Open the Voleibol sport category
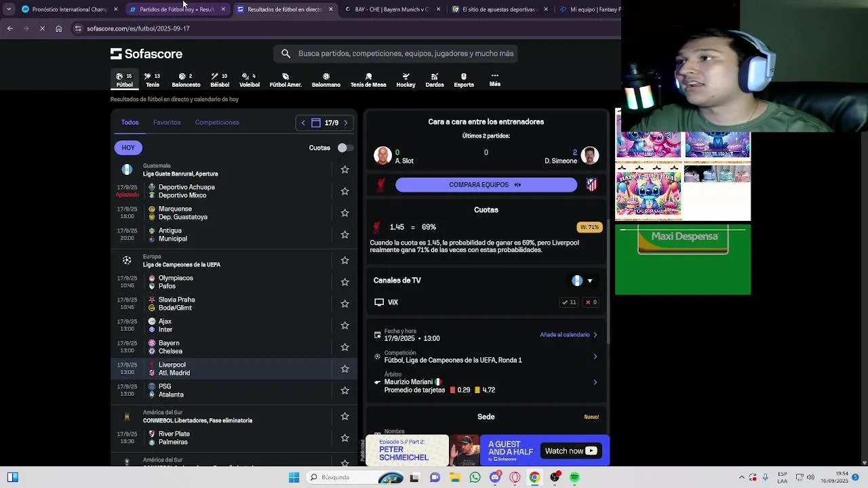This screenshot has height=488, width=868. (x=250, y=80)
